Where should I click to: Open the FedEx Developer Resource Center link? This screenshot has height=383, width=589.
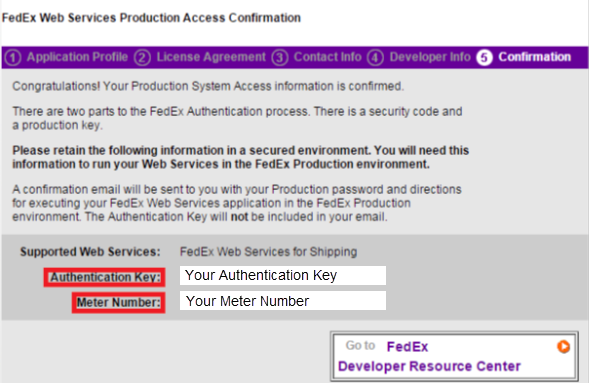pyautogui.click(x=429, y=356)
